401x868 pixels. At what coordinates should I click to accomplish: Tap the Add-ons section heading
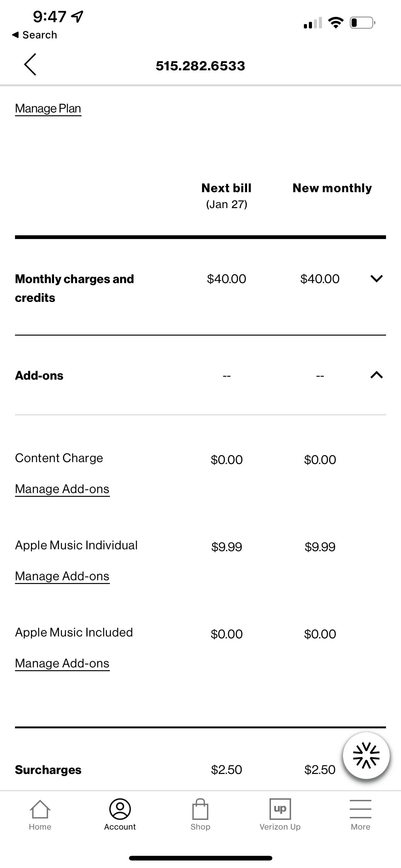tap(39, 375)
